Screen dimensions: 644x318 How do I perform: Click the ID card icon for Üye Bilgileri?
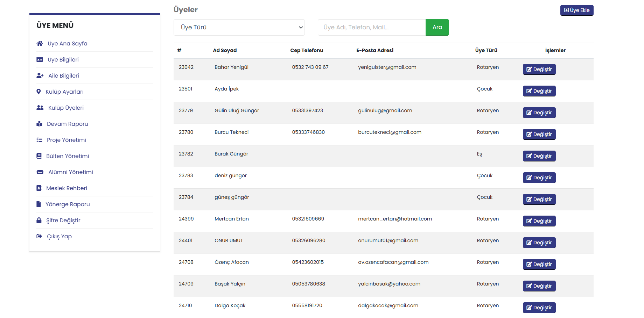pos(40,59)
